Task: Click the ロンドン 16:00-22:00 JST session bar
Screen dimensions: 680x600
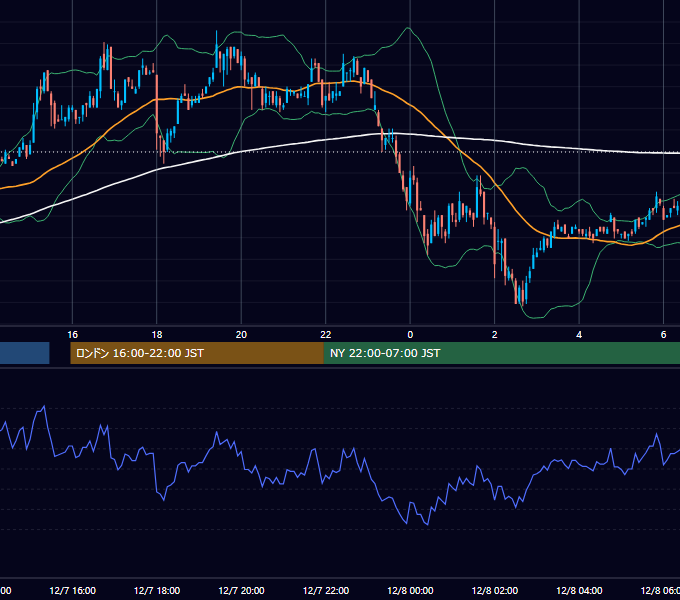Action: (x=197, y=353)
